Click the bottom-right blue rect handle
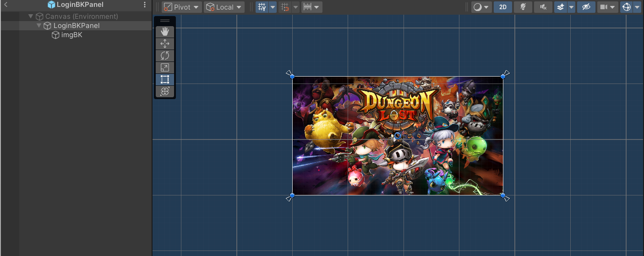The image size is (644, 256). (503, 195)
